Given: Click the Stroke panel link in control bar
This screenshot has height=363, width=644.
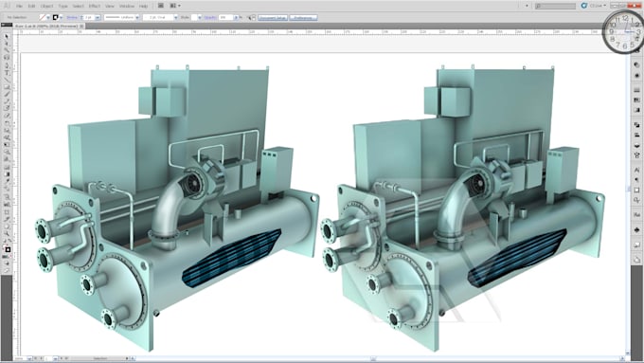Looking at the screenshot, I should click(x=72, y=18).
